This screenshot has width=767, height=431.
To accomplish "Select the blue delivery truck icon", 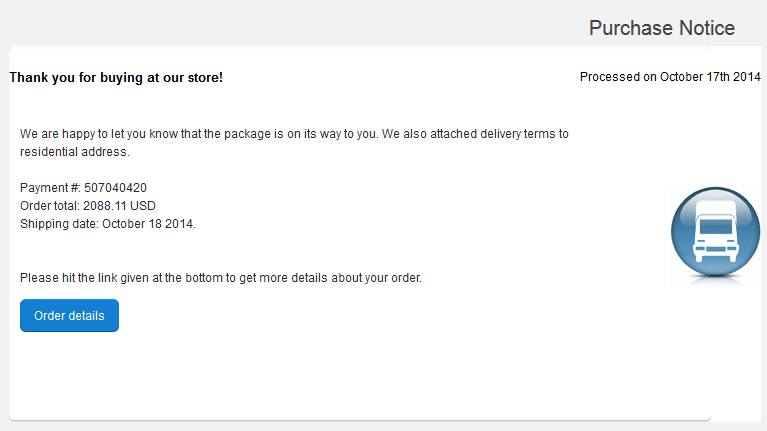I will point(715,232).
